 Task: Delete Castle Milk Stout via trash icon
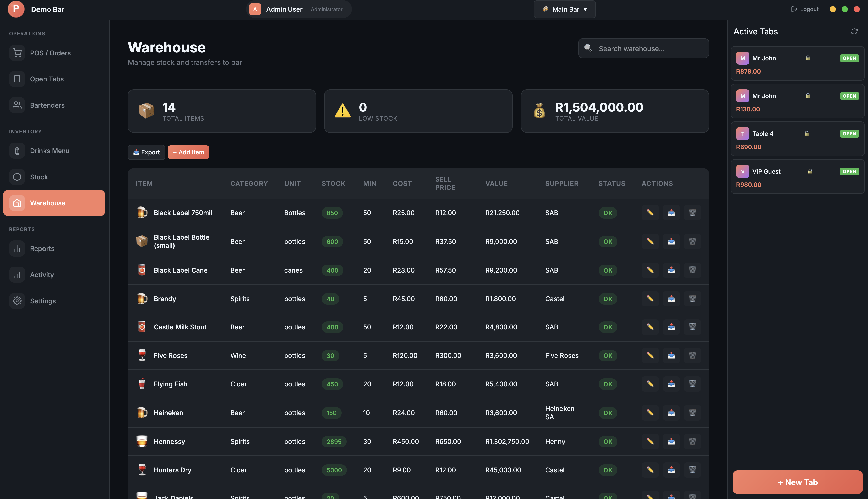point(692,327)
